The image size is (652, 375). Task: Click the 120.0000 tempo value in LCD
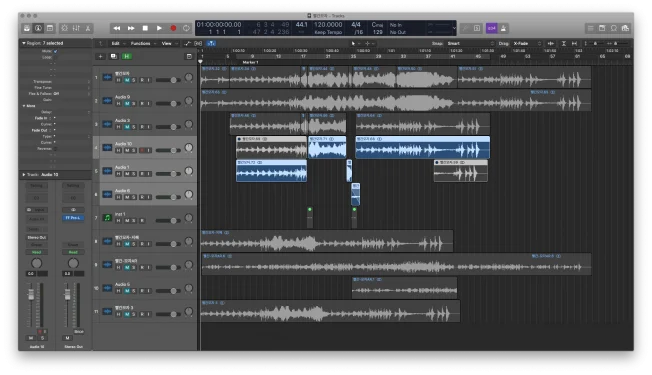pyautogui.click(x=328, y=25)
